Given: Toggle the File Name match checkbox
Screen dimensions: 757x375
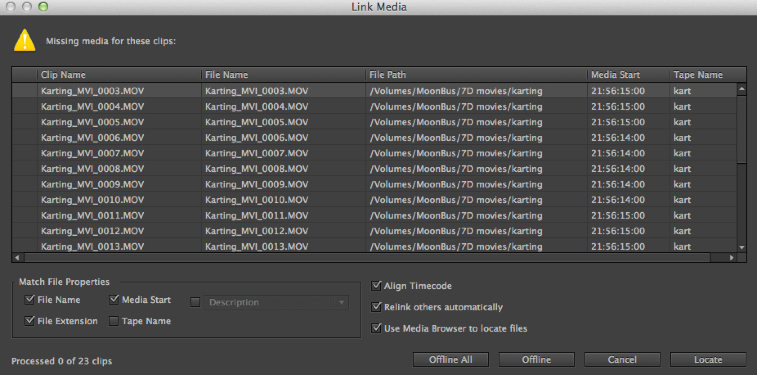Looking at the screenshot, I should pos(29,300).
